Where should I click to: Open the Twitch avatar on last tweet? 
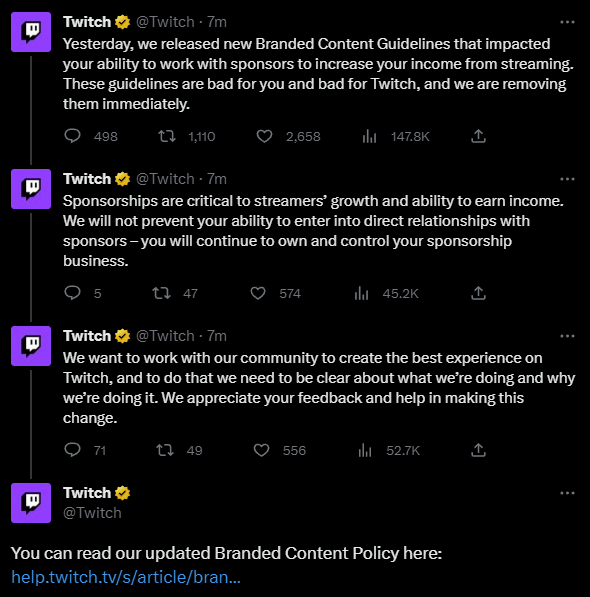31,503
